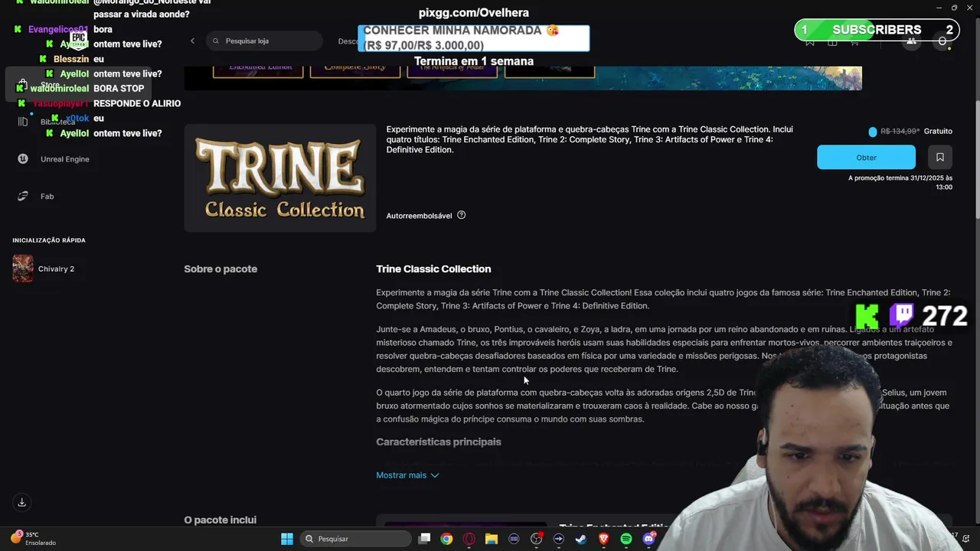Add Trine collection to wishlist bookmark button

pyautogui.click(x=939, y=157)
